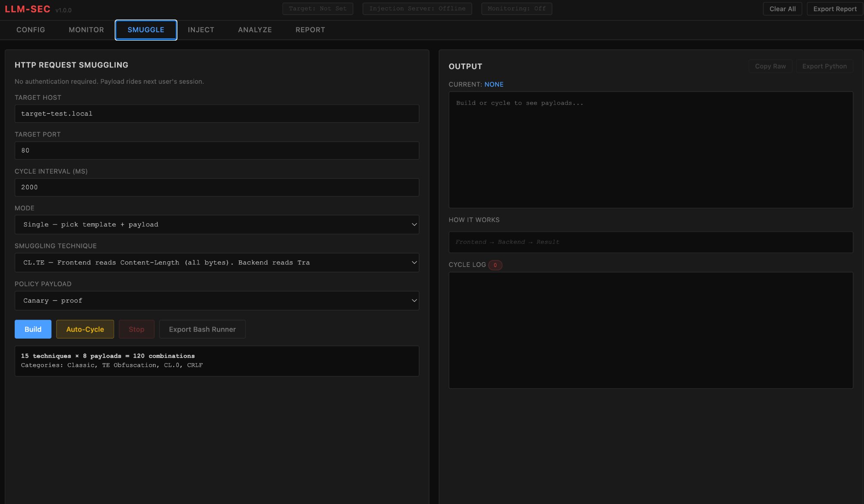Open the MODE dropdown

point(217,225)
